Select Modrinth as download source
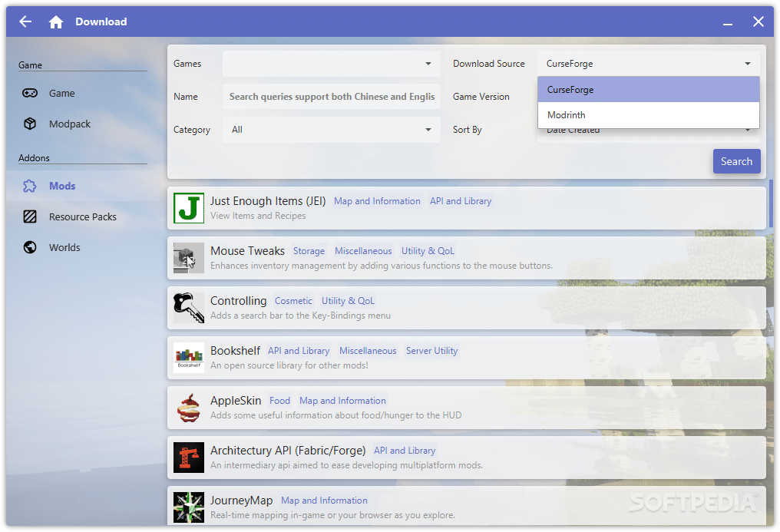The width and height of the screenshot is (780, 532). (648, 115)
